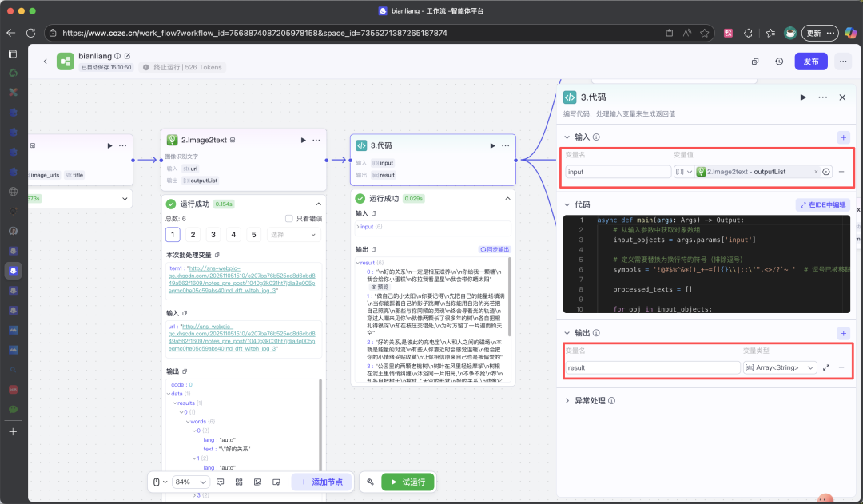Collapse the words (6) tree node

tap(188, 422)
